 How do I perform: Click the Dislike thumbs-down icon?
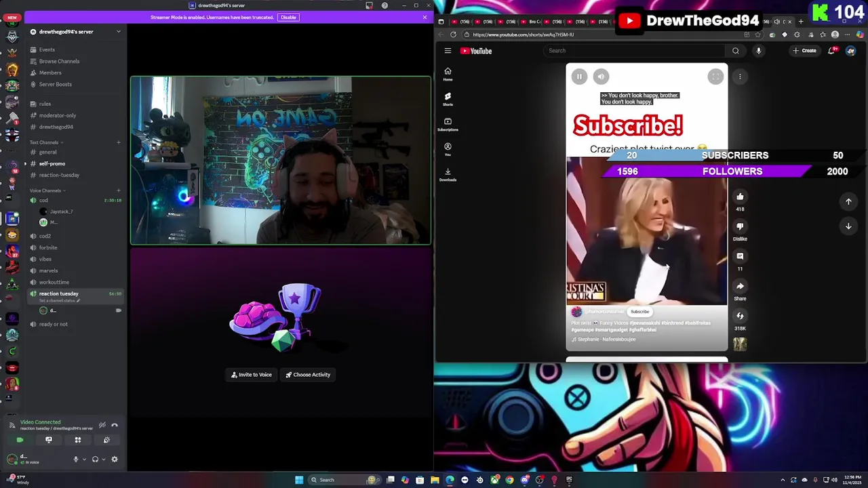(740, 226)
